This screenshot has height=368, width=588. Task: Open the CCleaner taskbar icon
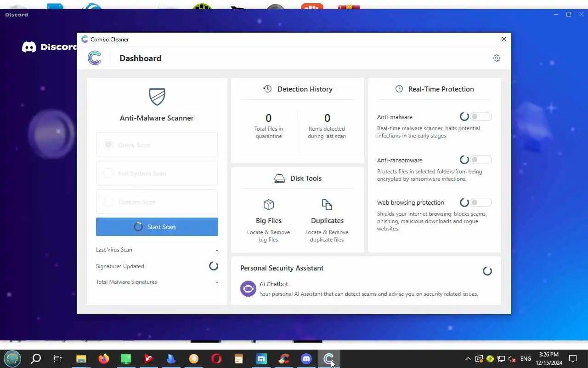(284, 359)
